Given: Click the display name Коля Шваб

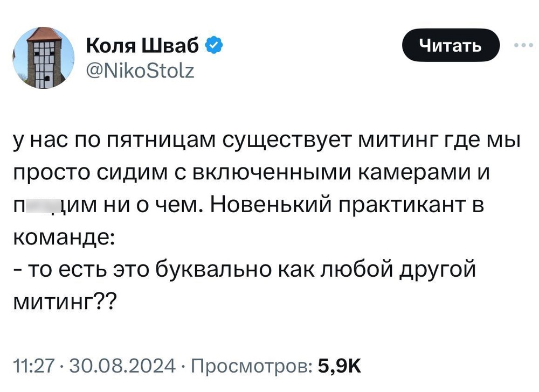Looking at the screenshot, I should coord(143,46).
